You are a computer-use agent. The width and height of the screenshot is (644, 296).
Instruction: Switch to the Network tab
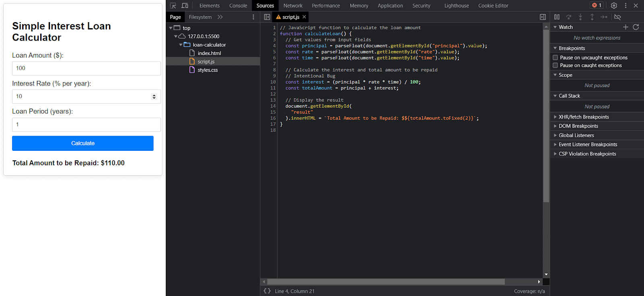[x=293, y=6]
